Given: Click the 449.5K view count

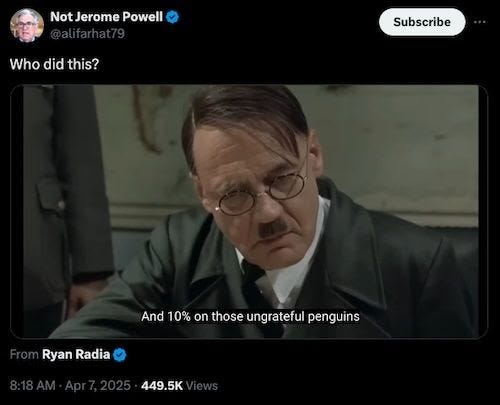Looking at the screenshot, I should pos(162,386).
